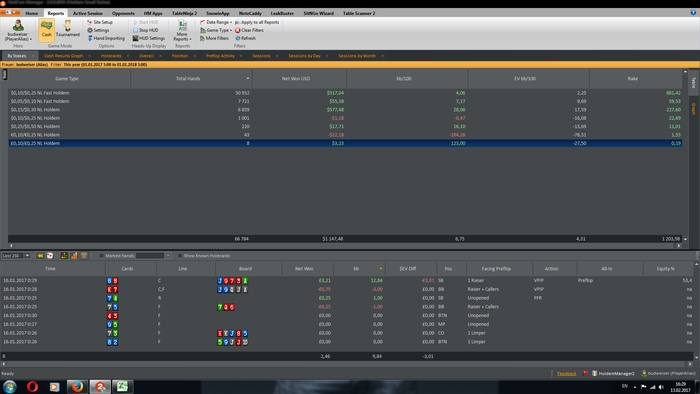The height and width of the screenshot is (394, 700).
Task: Toggle Show Known Holecards checkbox
Action: pos(180,256)
